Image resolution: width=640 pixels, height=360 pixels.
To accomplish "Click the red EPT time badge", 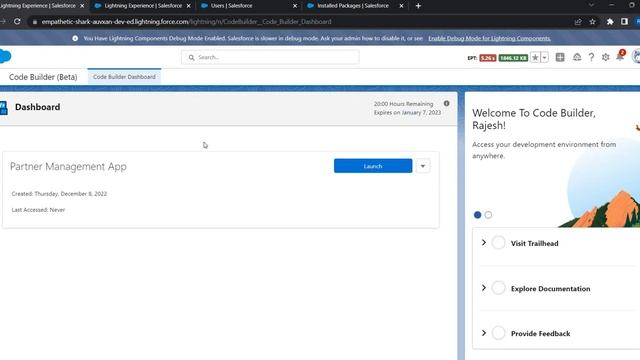I will 488,58.
